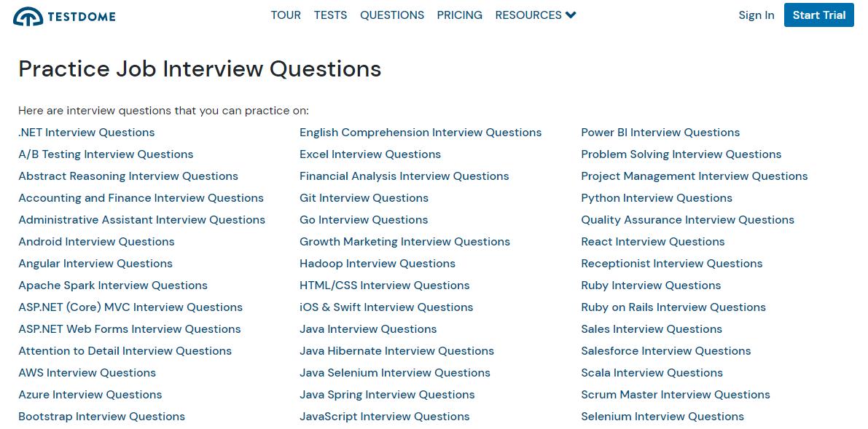
Task: Open Git Interview Questions
Action: 364,197
